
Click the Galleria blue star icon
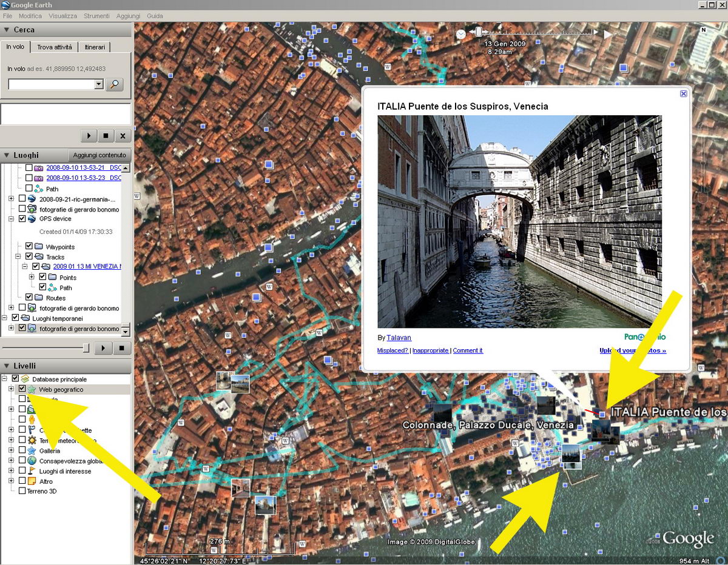click(x=32, y=451)
